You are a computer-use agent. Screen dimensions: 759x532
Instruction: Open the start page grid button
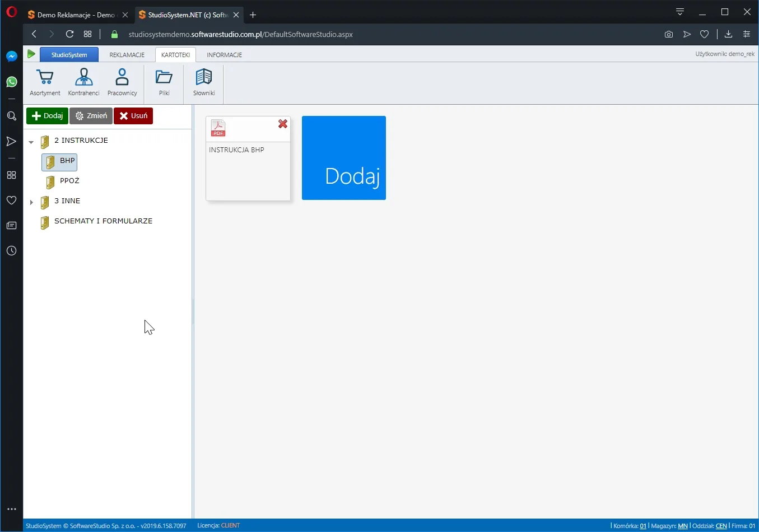tap(87, 34)
